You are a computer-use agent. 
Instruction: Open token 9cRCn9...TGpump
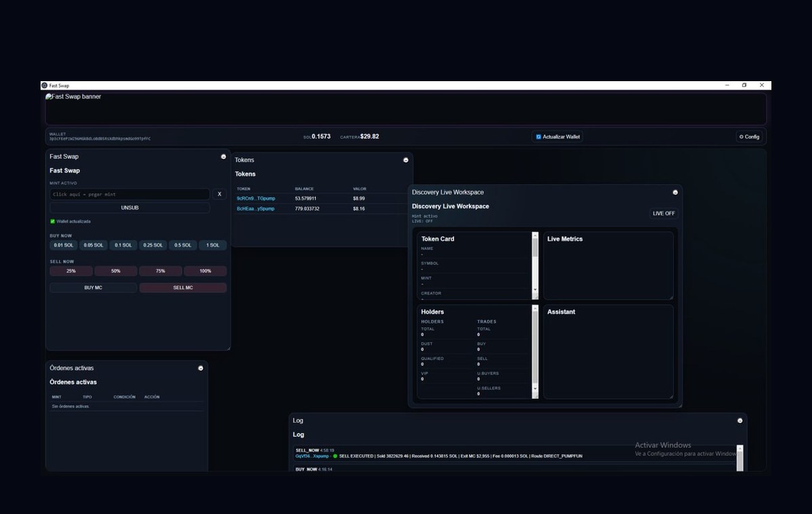256,198
